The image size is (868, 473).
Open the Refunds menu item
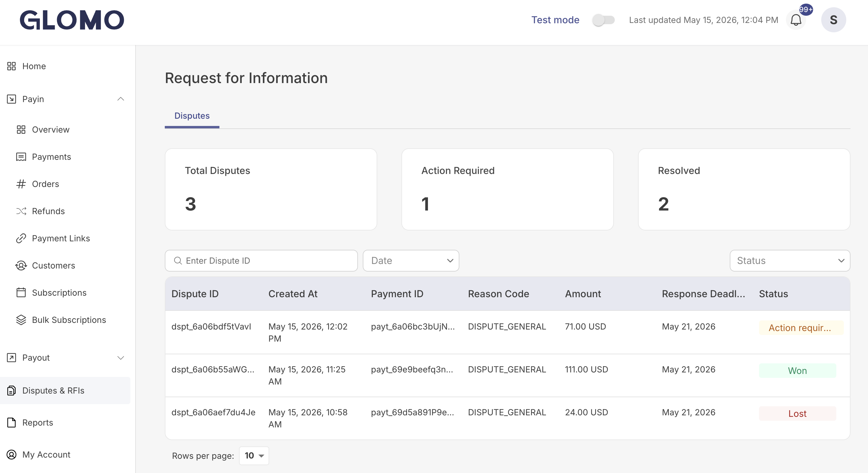point(49,211)
